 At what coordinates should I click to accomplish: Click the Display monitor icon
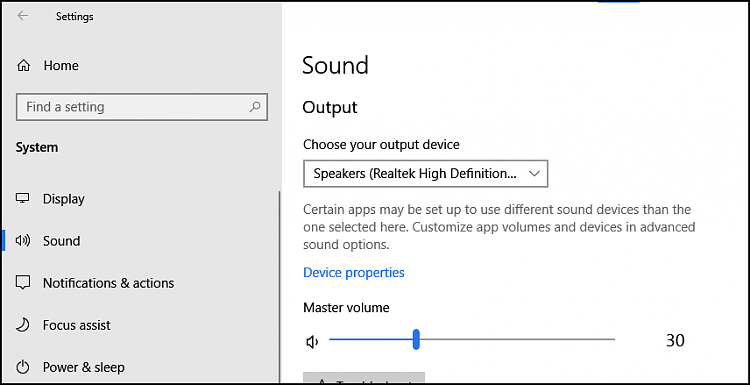point(23,198)
